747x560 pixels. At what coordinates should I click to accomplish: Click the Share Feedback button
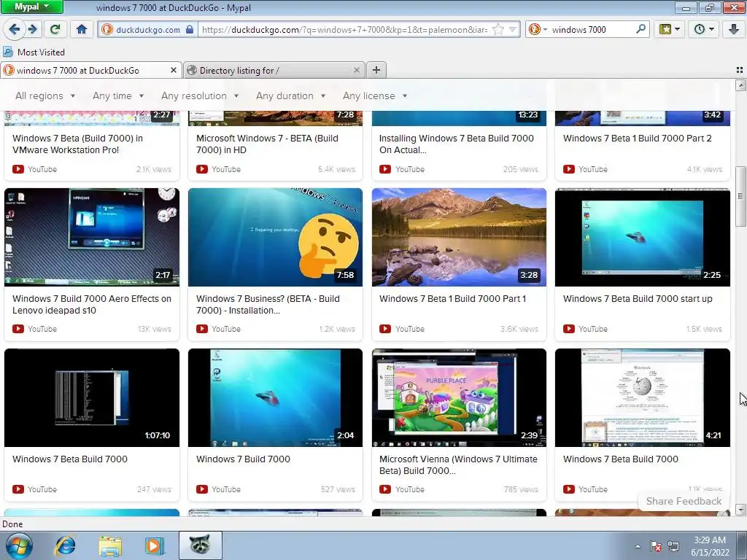tap(684, 501)
